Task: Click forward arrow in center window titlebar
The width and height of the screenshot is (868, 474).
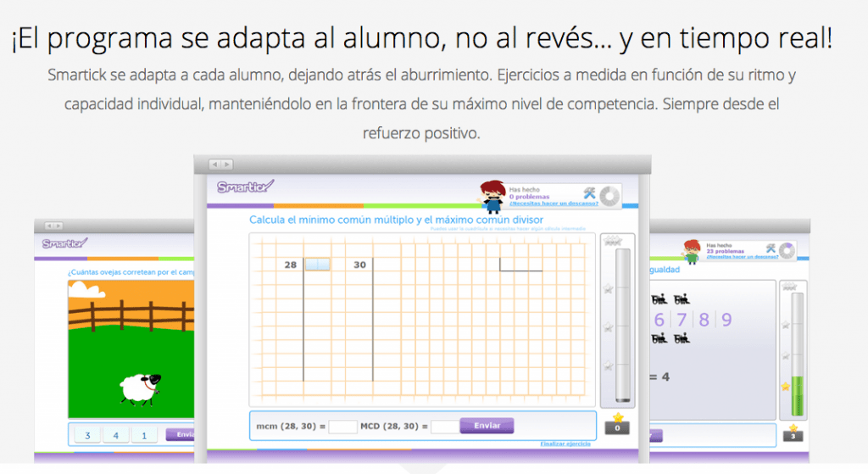Action: coord(226,165)
